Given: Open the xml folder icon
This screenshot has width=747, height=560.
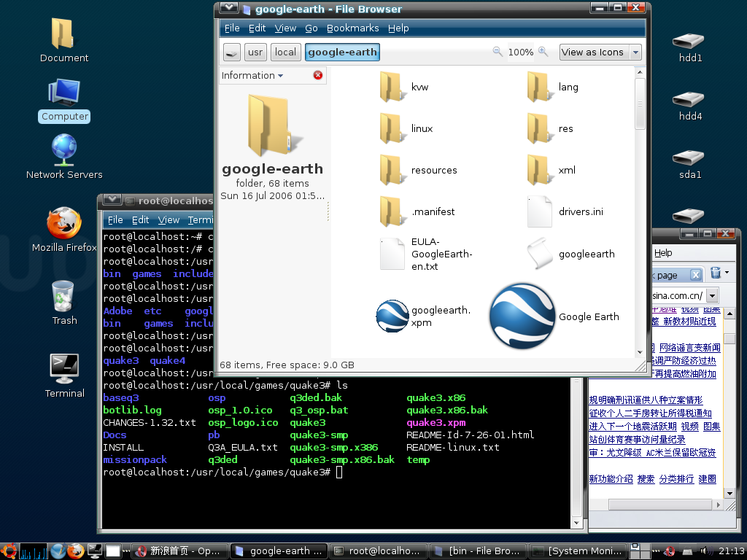Looking at the screenshot, I should point(540,170).
